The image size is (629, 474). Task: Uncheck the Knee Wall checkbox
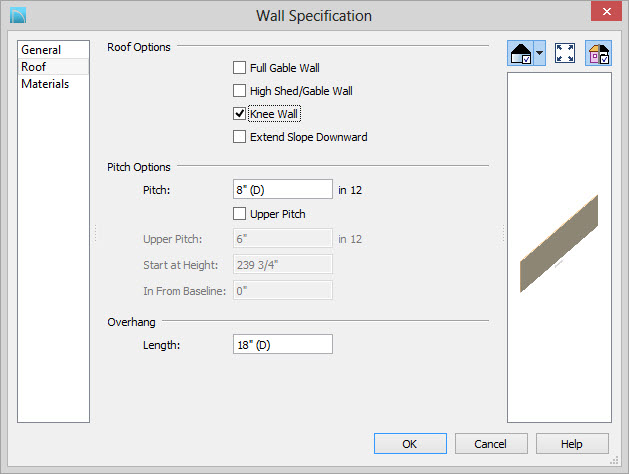coord(239,114)
